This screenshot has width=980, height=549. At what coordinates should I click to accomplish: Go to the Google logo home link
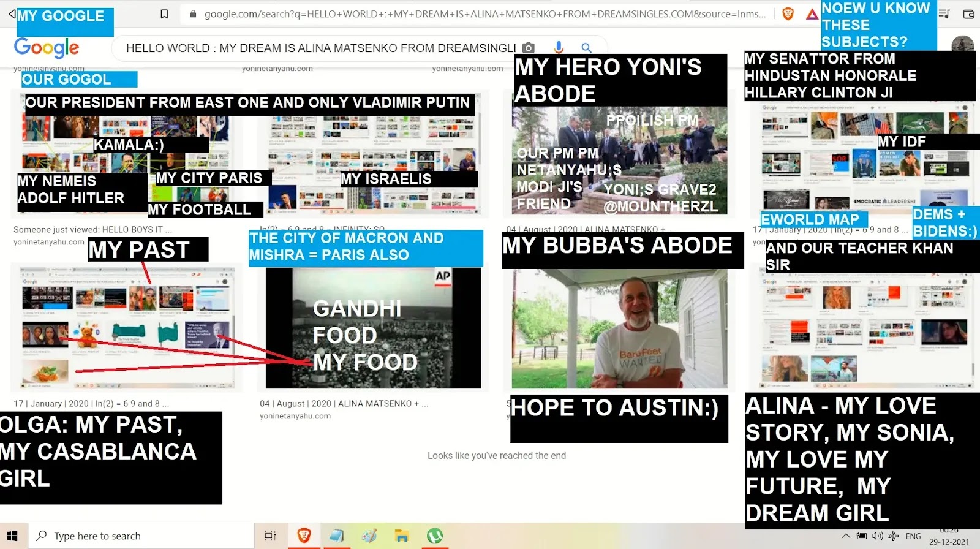point(47,47)
